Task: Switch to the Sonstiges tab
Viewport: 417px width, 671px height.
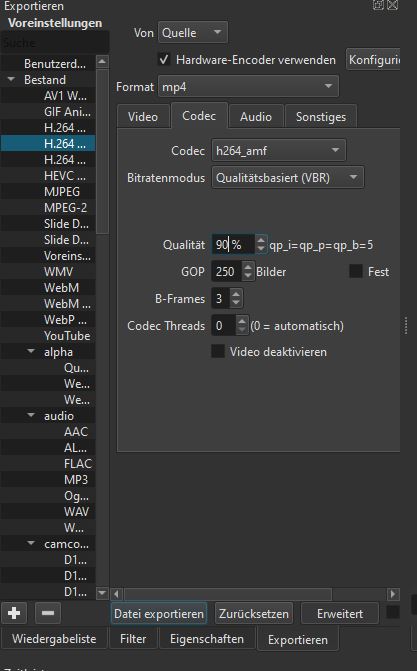Action: (321, 117)
